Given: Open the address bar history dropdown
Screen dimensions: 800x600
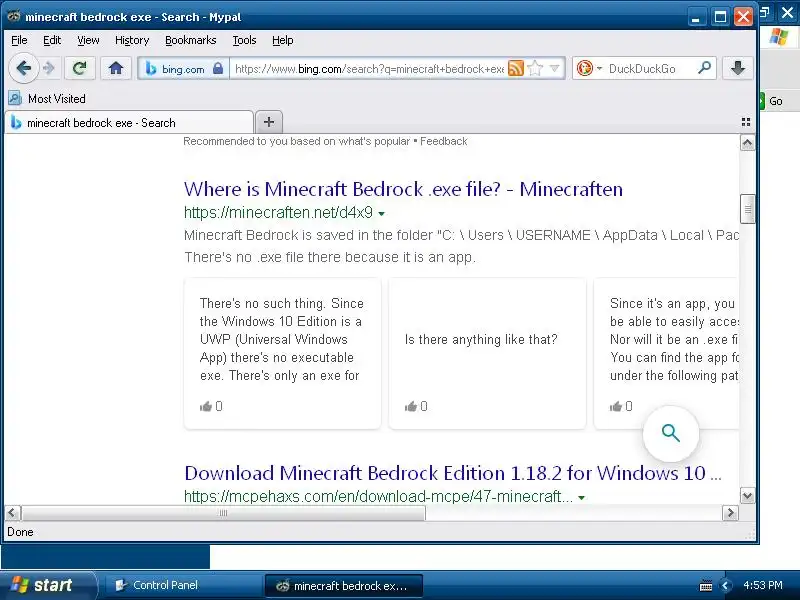Looking at the screenshot, I should (x=555, y=68).
